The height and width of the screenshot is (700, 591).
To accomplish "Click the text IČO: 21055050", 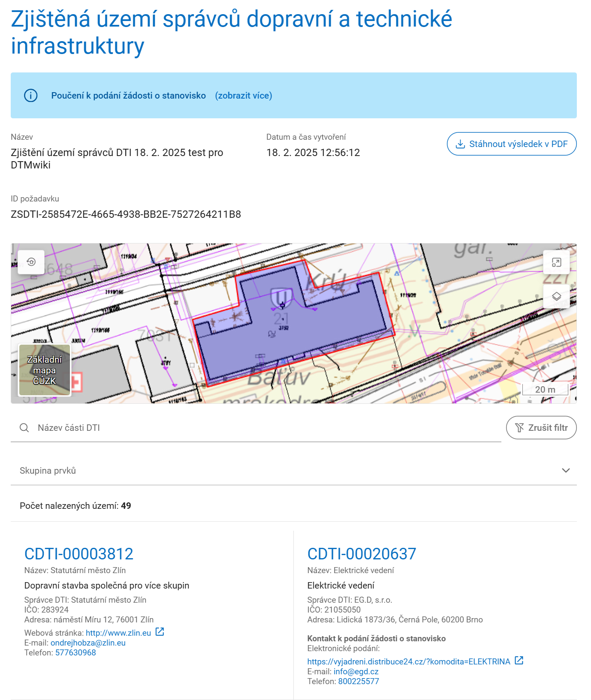I will point(334,610).
